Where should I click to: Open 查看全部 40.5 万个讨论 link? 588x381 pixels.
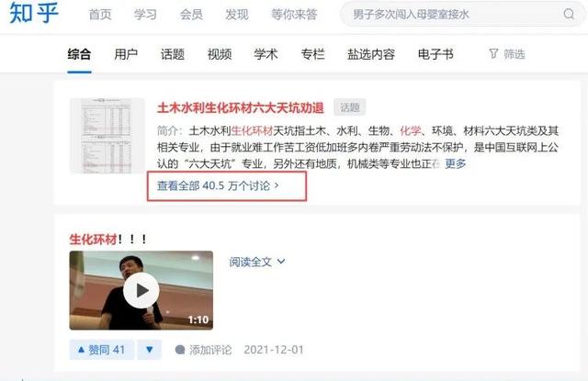coord(218,185)
